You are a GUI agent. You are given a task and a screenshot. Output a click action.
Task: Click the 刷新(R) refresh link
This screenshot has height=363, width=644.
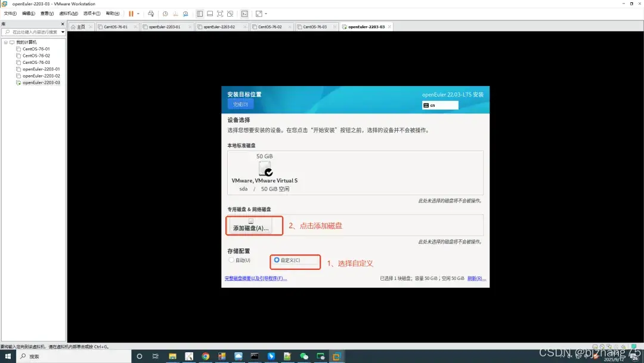(x=475, y=279)
